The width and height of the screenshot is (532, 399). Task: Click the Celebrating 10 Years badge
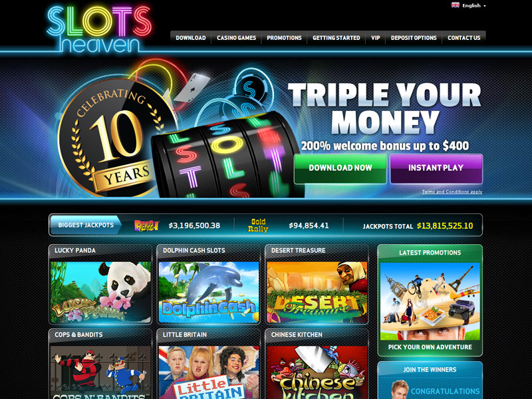point(115,138)
